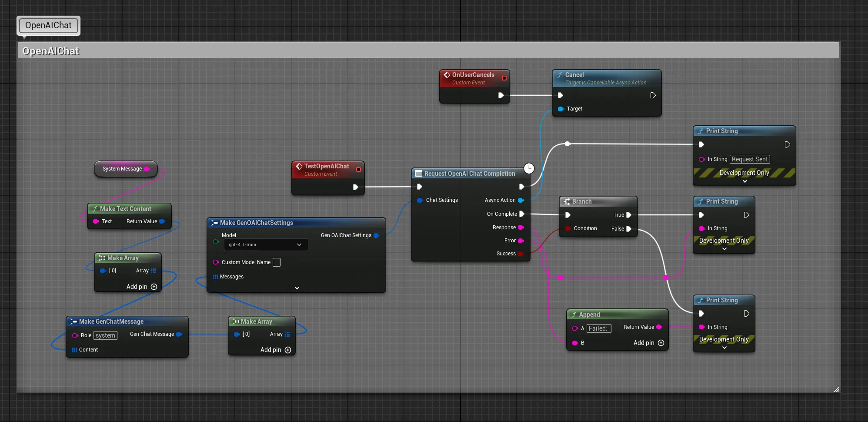Viewport: 868px width, 422px height.
Task: Select the Make Text Content node title
Action: (126, 209)
